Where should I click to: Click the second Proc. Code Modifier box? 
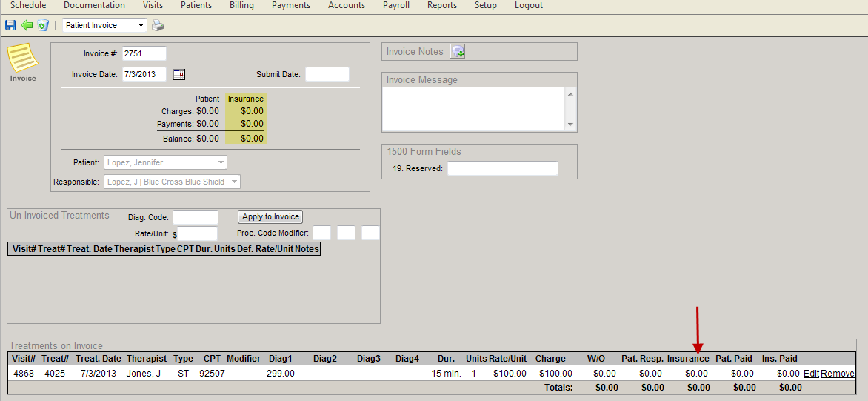pos(346,233)
